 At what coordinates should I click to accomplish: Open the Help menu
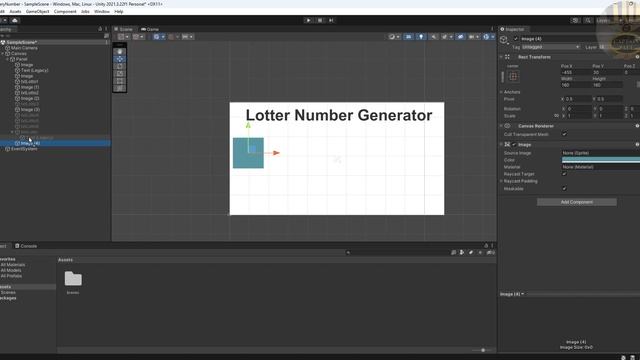[x=119, y=11]
